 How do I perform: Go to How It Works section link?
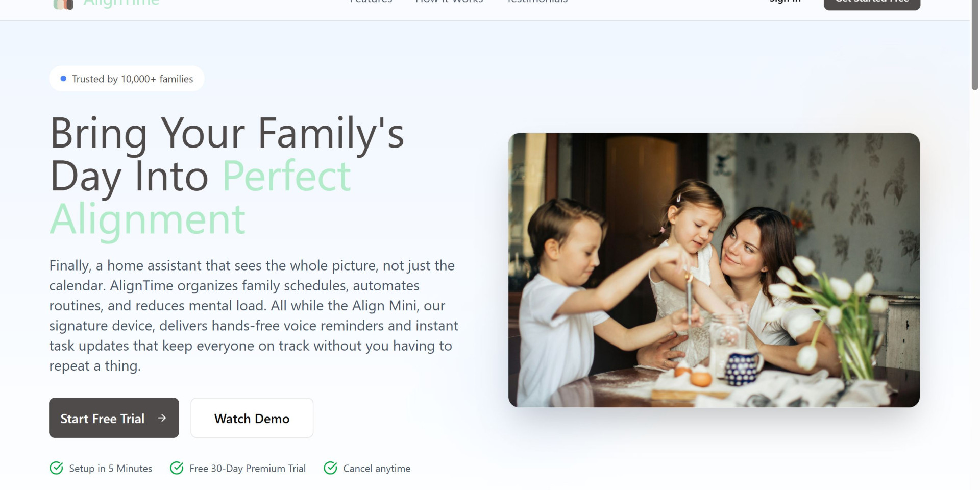(x=449, y=2)
